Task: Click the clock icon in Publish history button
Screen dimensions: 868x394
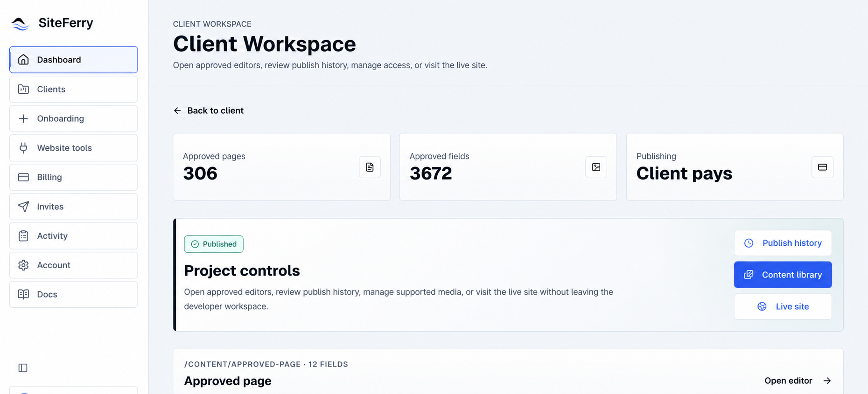Action: [749, 243]
